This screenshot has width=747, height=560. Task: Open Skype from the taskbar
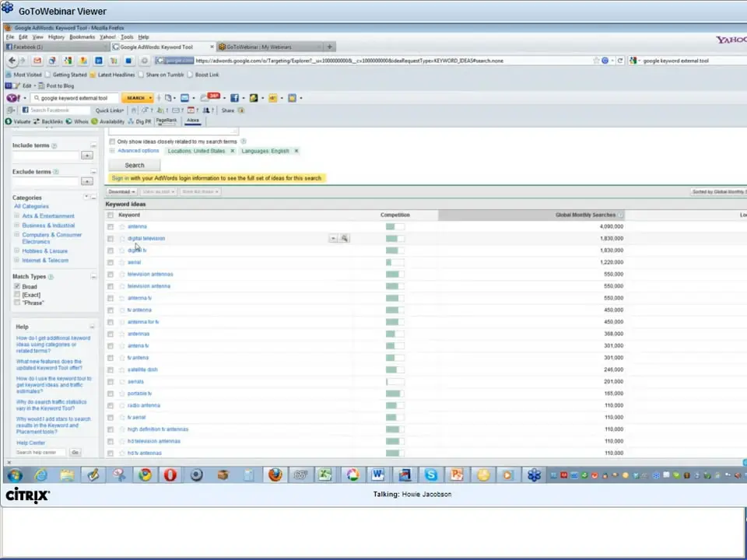point(430,474)
